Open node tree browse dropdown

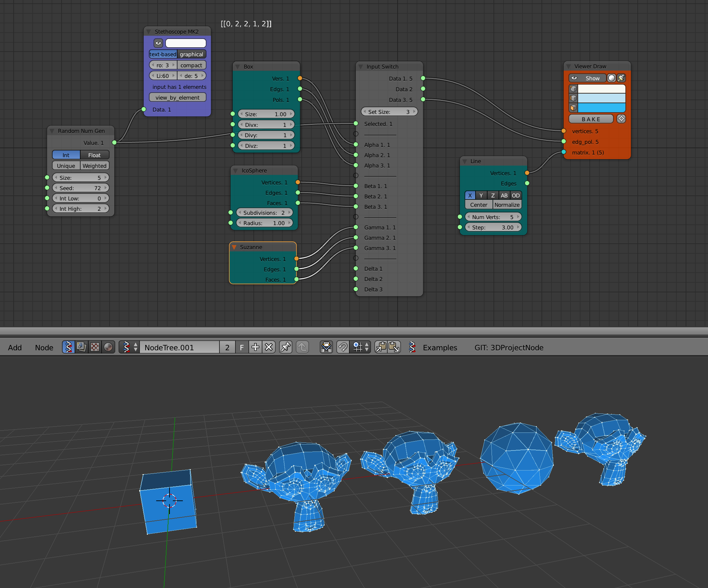(130, 347)
